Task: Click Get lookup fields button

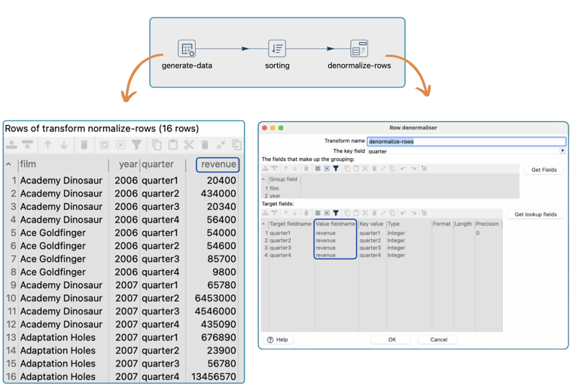Action: (x=535, y=214)
